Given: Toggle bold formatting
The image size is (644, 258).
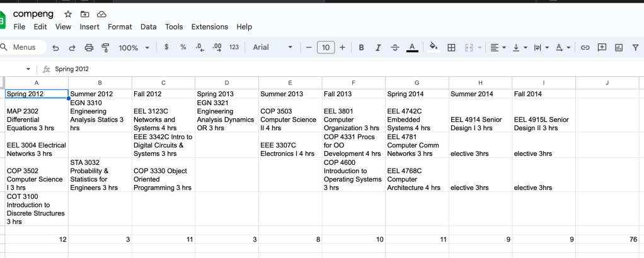Looking at the screenshot, I should tap(361, 48).
